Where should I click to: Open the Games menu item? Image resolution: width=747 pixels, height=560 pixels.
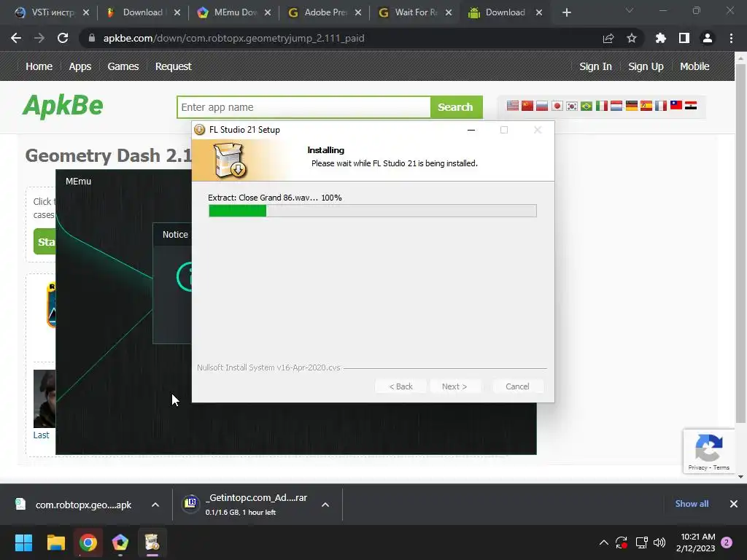click(123, 66)
